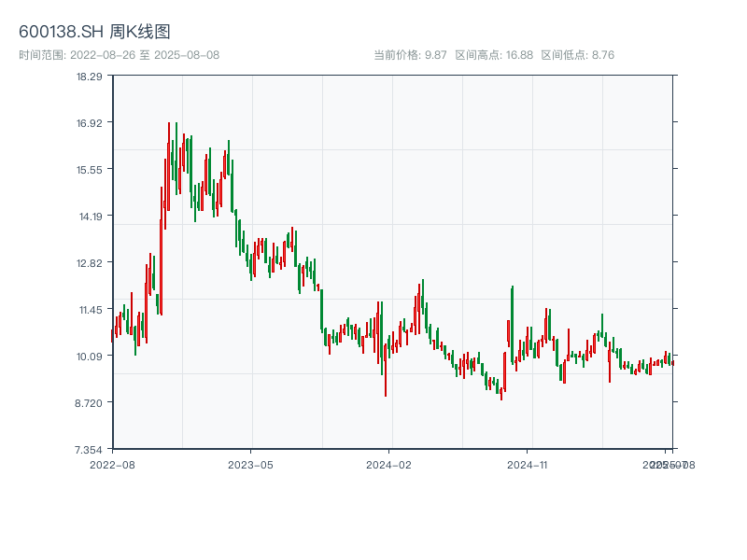Screen dimensions: 747x560
Task: Click the period low label 区间低点: 8.76
Action: pos(577,55)
